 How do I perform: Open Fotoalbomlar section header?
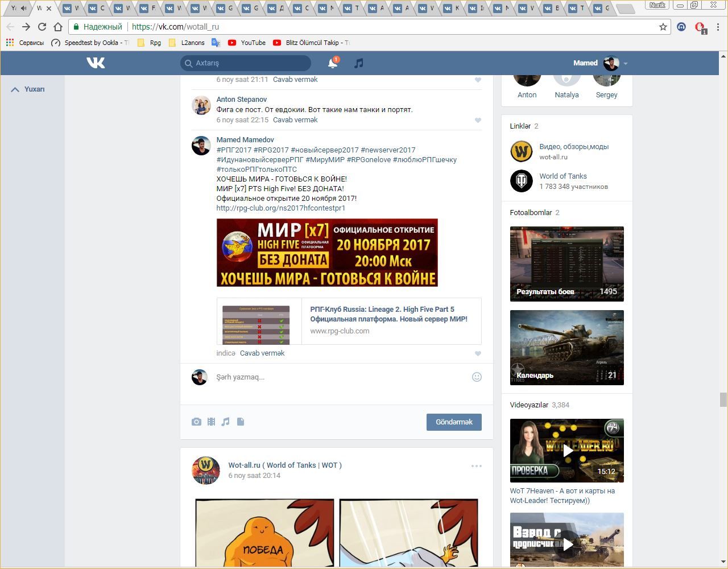(531, 213)
